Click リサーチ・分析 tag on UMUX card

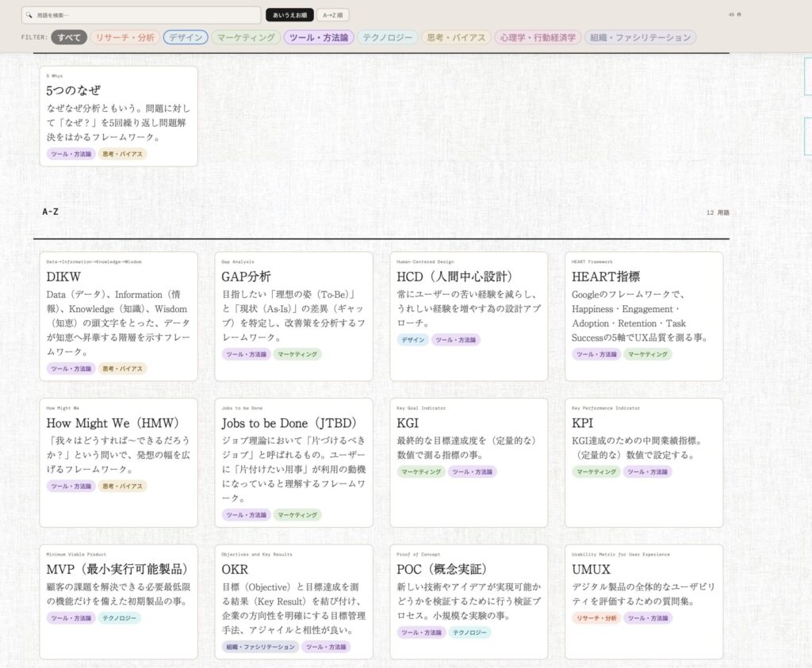(x=596, y=618)
